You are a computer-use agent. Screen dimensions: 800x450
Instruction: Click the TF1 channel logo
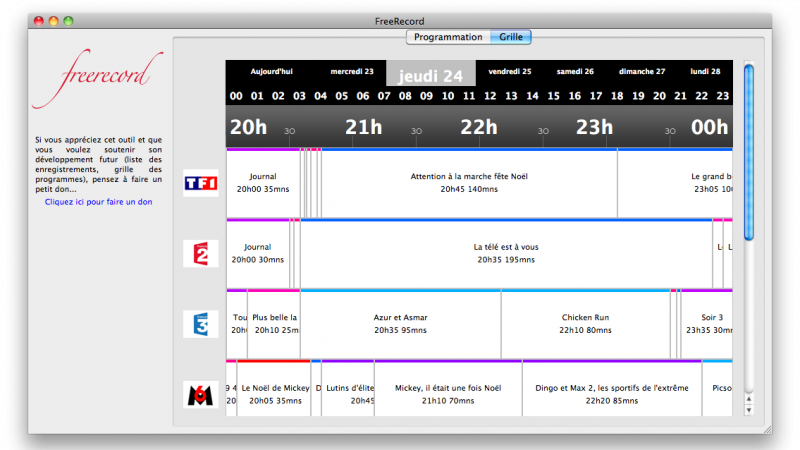(201, 183)
